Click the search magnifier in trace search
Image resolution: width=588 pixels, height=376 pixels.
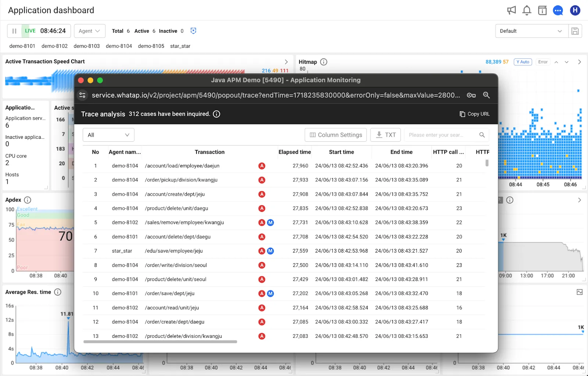click(482, 135)
